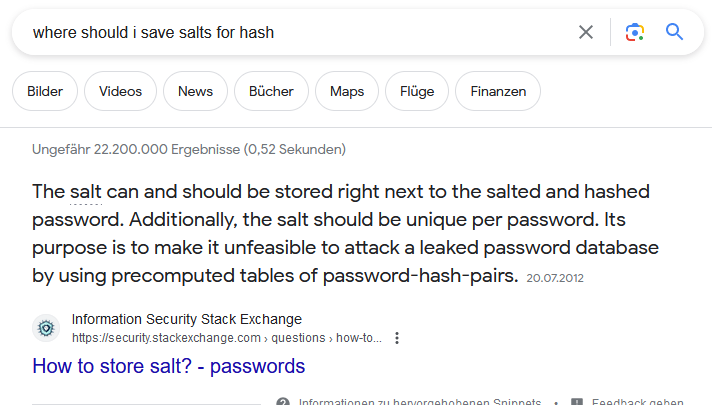Click the dotted-underlined word 'salt' in the snippet

[86, 191]
